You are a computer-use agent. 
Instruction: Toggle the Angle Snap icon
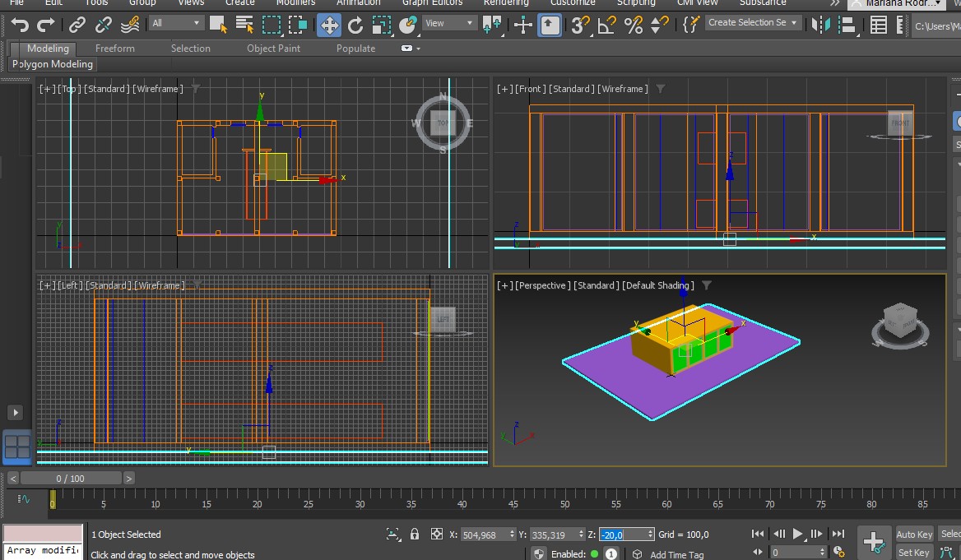606,25
